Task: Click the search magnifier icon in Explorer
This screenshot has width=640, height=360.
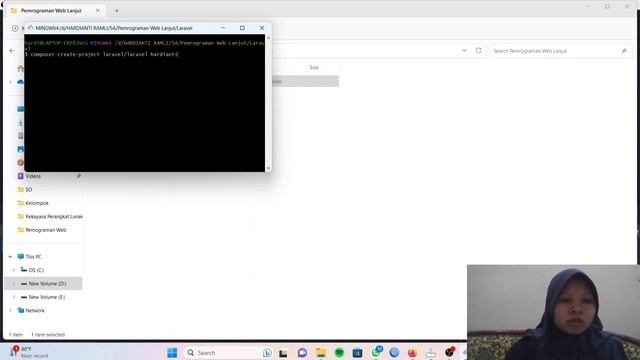Action: pos(624,51)
